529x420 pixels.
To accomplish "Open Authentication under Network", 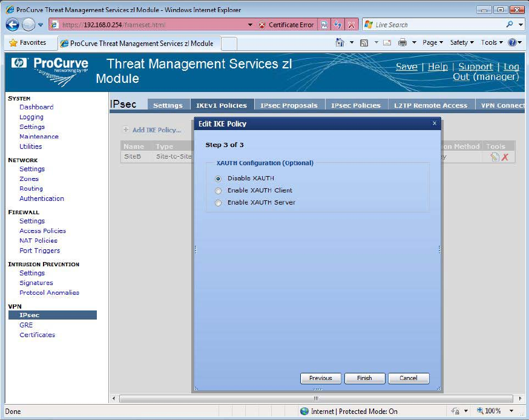I will click(x=42, y=199).
